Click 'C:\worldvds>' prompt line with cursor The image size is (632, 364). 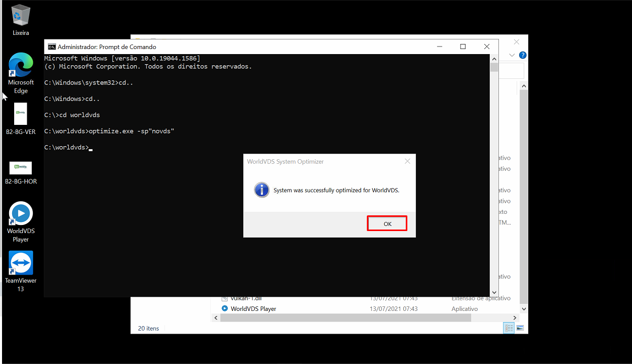click(68, 148)
